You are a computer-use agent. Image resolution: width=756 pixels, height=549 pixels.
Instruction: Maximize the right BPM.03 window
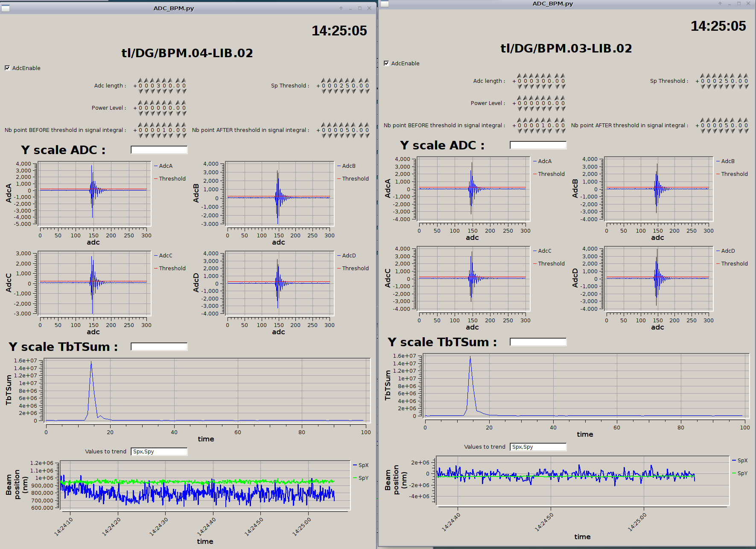[739, 3]
